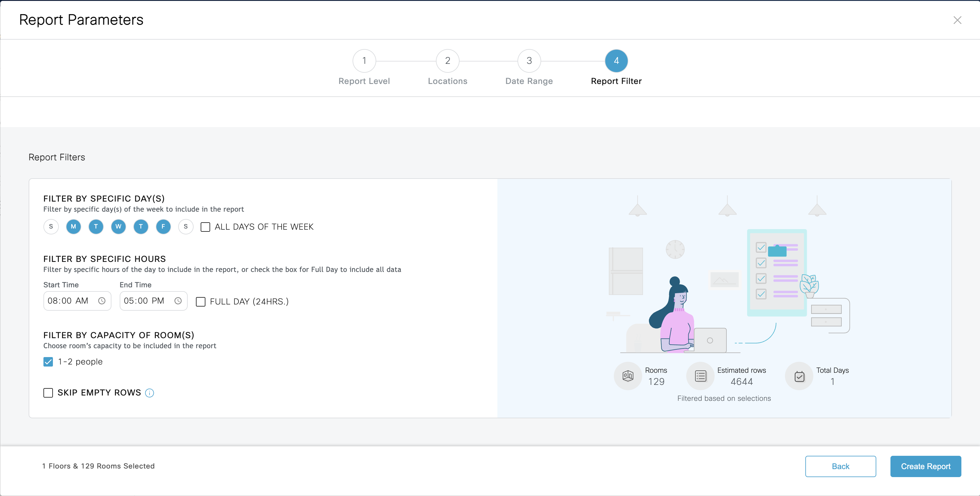Screen dimensions: 980x496
Task: Check Full Day (24hrs.) checkbox
Action: click(200, 302)
